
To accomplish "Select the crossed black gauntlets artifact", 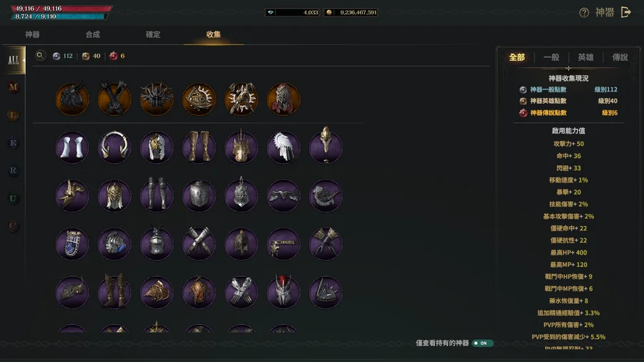I will (114, 99).
